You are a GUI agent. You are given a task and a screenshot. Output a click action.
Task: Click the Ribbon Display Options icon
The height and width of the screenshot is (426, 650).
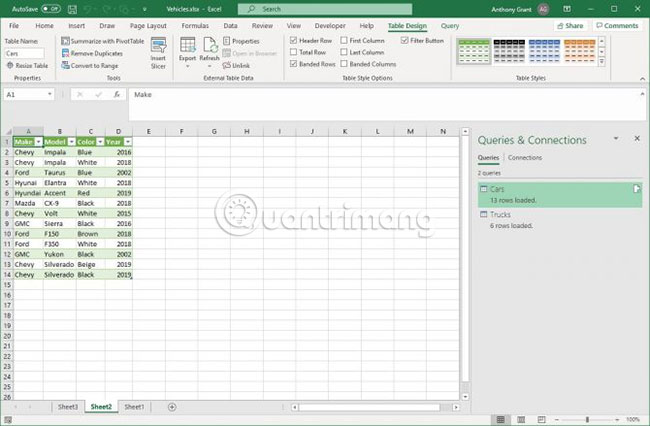point(567,9)
